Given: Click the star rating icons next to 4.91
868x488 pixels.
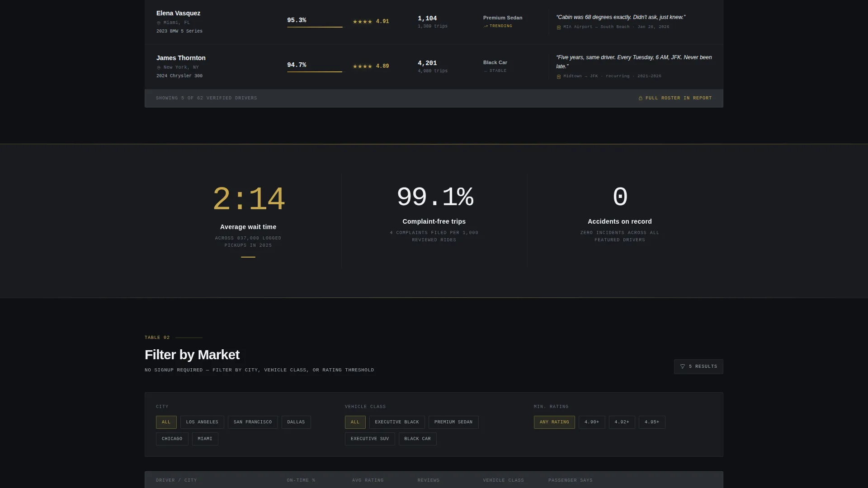Looking at the screenshot, I should coord(363,22).
